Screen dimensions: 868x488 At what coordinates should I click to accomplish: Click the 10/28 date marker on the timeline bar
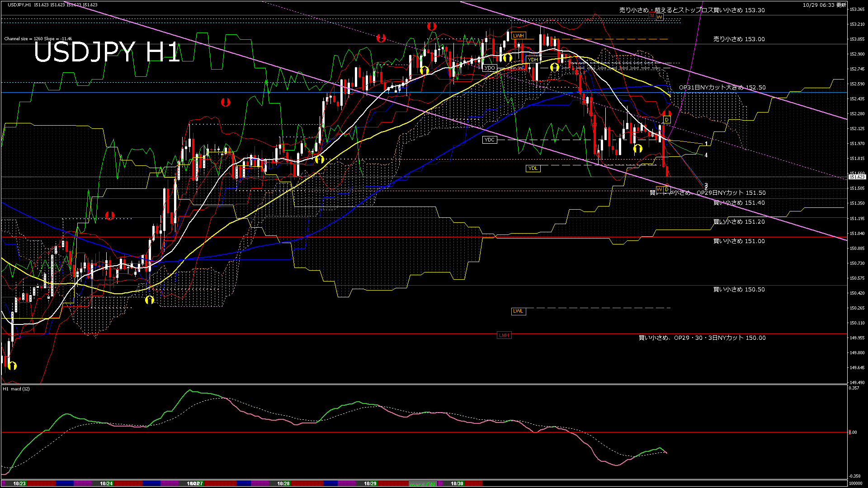283,483
